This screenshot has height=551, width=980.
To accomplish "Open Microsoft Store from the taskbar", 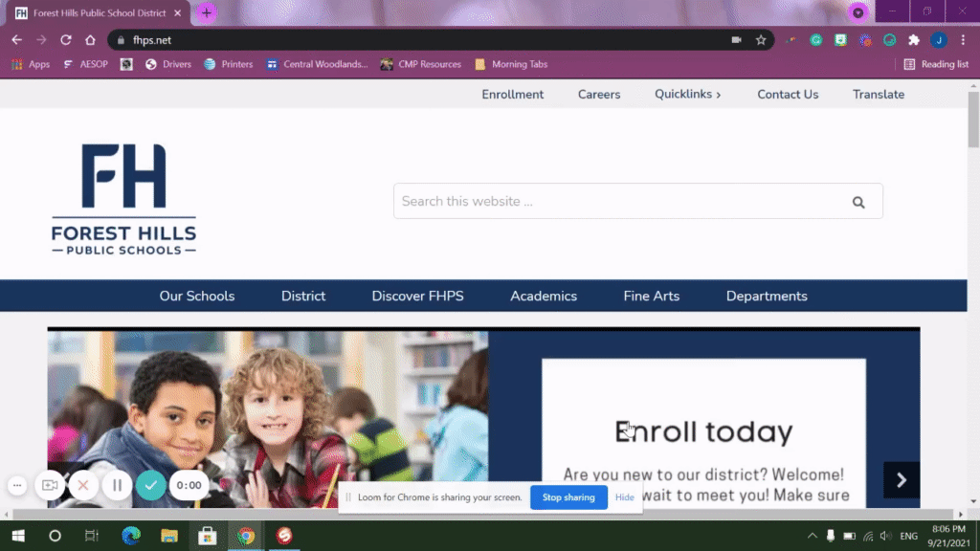I will pyautogui.click(x=208, y=536).
